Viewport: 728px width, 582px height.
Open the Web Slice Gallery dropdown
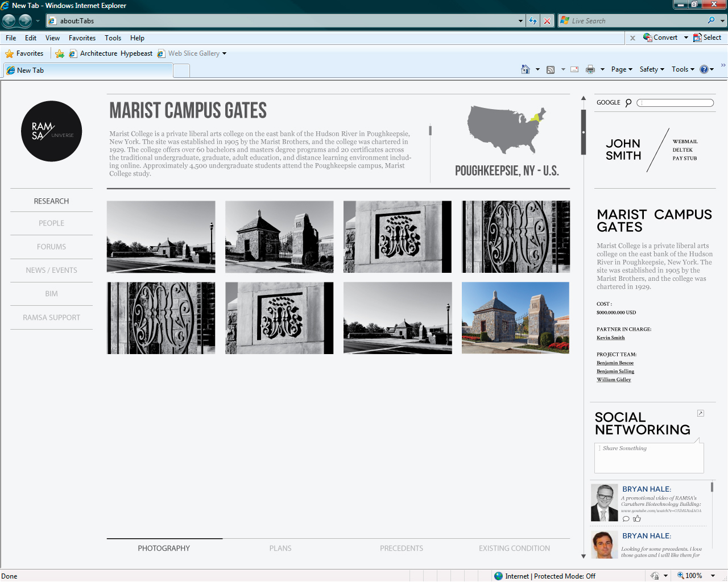pos(224,53)
